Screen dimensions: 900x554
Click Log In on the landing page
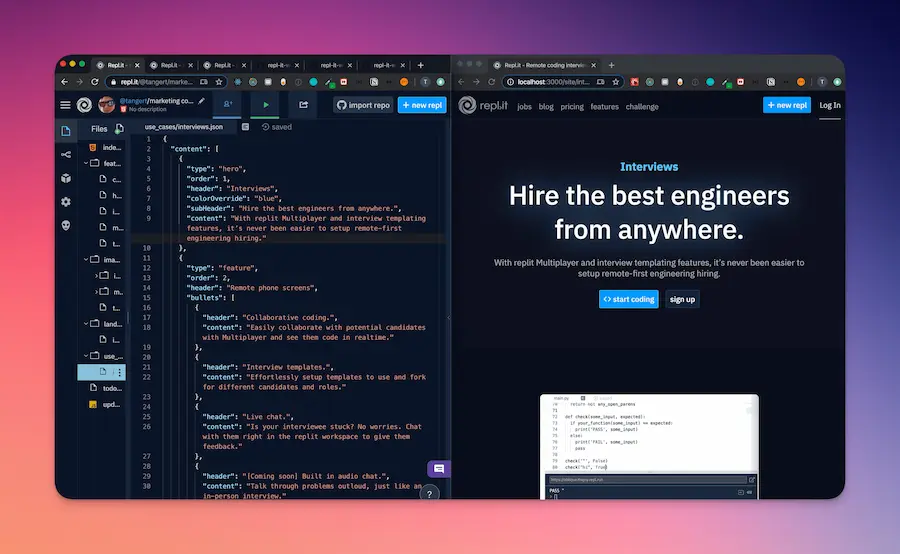click(830, 105)
